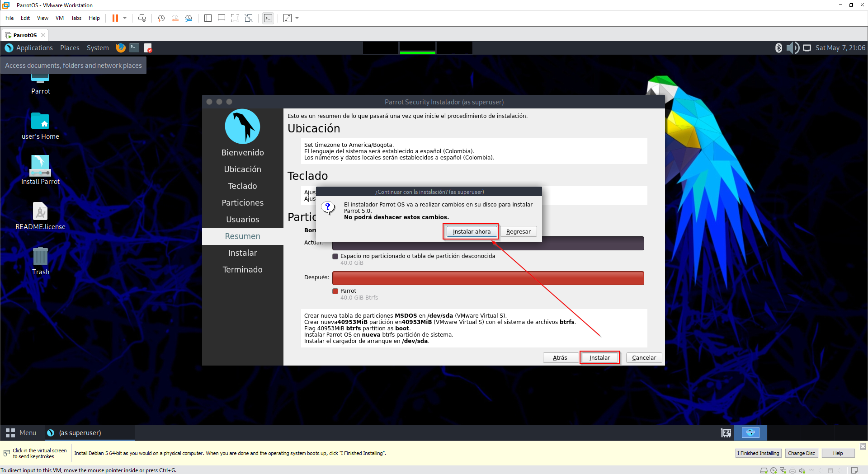This screenshot has width=868, height=474.
Task: Click the red Parrot legend swatch
Action: click(x=335, y=291)
